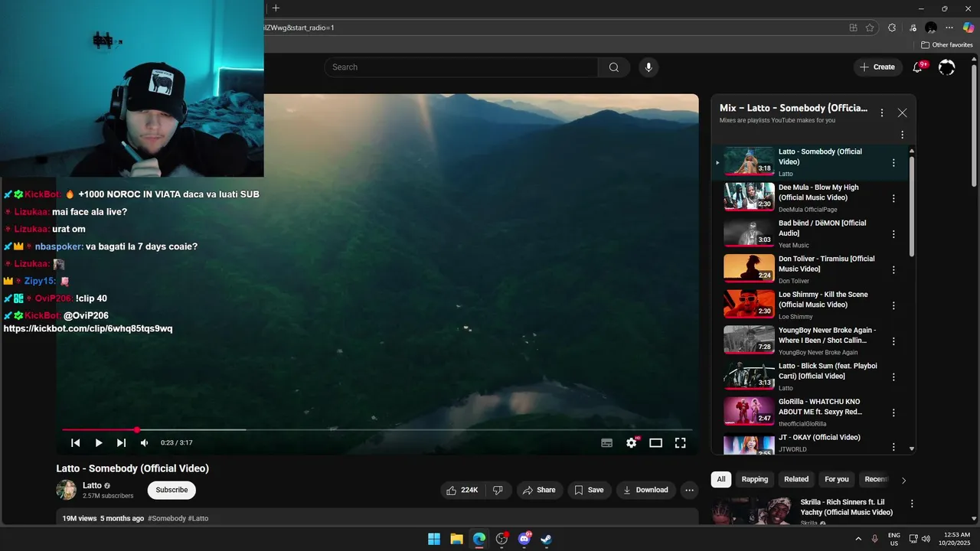The height and width of the screenshot is (551, 980).
Task: Toggle subtitles/closed captions in the player
Action: coord(606,442)
